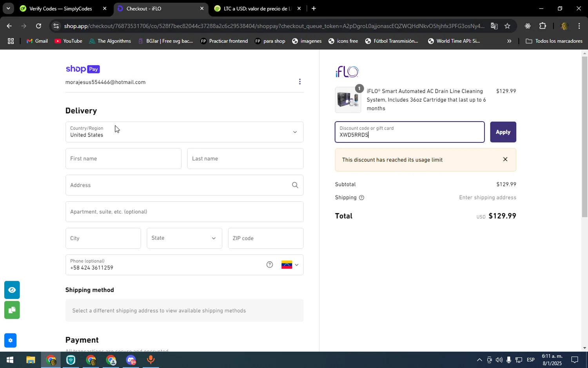Switch to LTC a USD tab
The image size is (588, 368).
click(x=257, y=9)
